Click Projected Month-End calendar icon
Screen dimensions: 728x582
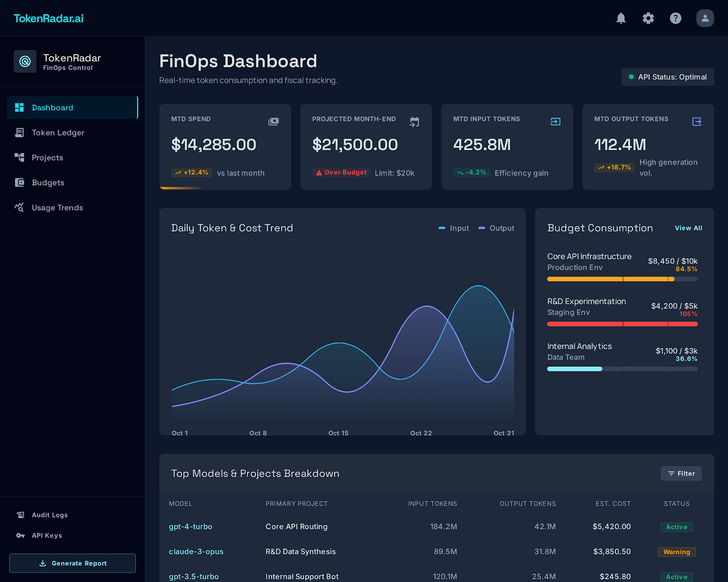pyautogui.click(x=415, y=121)
